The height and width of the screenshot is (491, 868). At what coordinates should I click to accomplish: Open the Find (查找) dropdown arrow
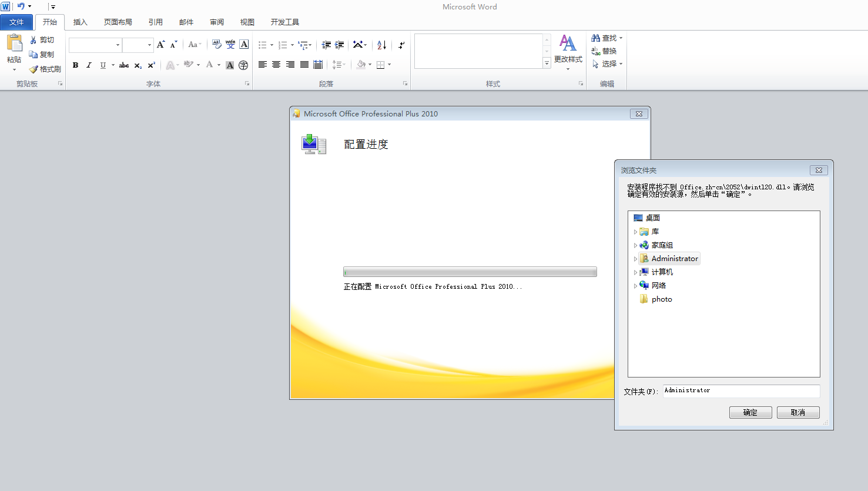pos(621,38)
